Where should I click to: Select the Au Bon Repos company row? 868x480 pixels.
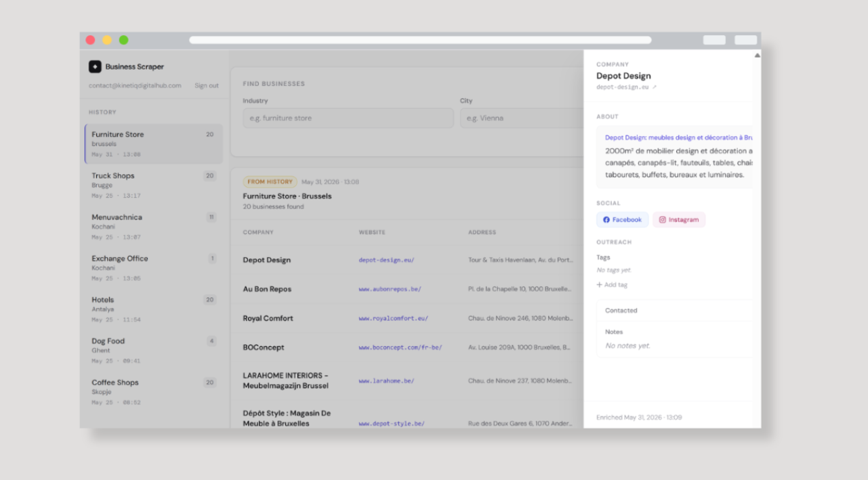coord(407,289)
